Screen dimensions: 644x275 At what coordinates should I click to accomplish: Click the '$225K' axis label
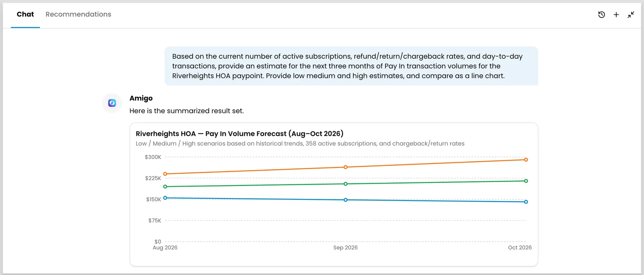click(153, 178)
